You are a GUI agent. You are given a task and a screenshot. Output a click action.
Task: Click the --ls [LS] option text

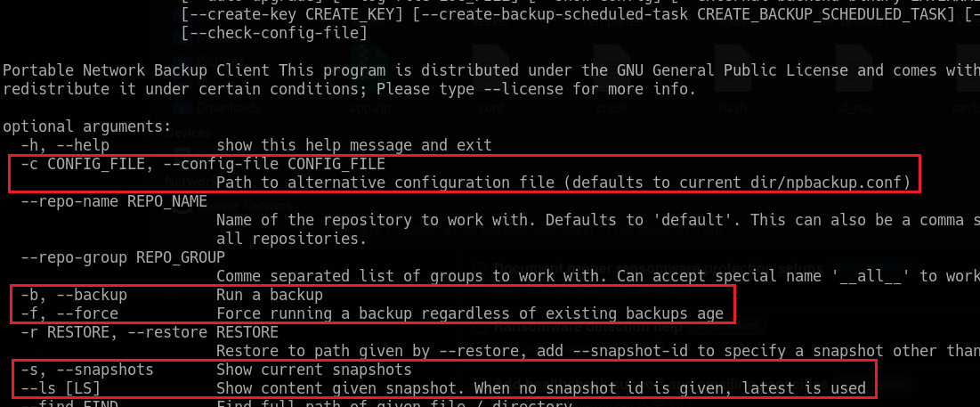pyautogui.click(x=61, y=388)
